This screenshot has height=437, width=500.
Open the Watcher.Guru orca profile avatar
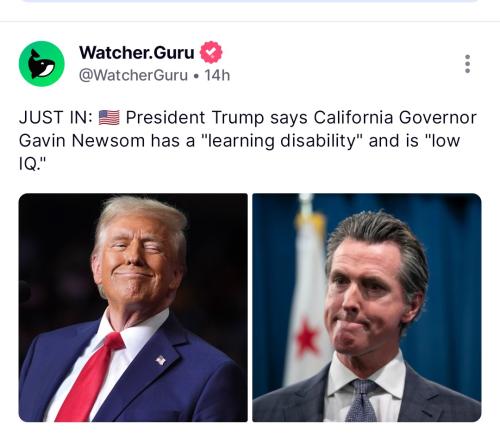42,64
